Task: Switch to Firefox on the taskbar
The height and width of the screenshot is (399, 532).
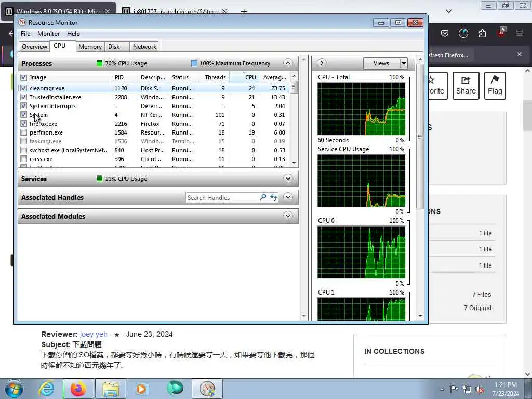Action: (x=78, y=389)
